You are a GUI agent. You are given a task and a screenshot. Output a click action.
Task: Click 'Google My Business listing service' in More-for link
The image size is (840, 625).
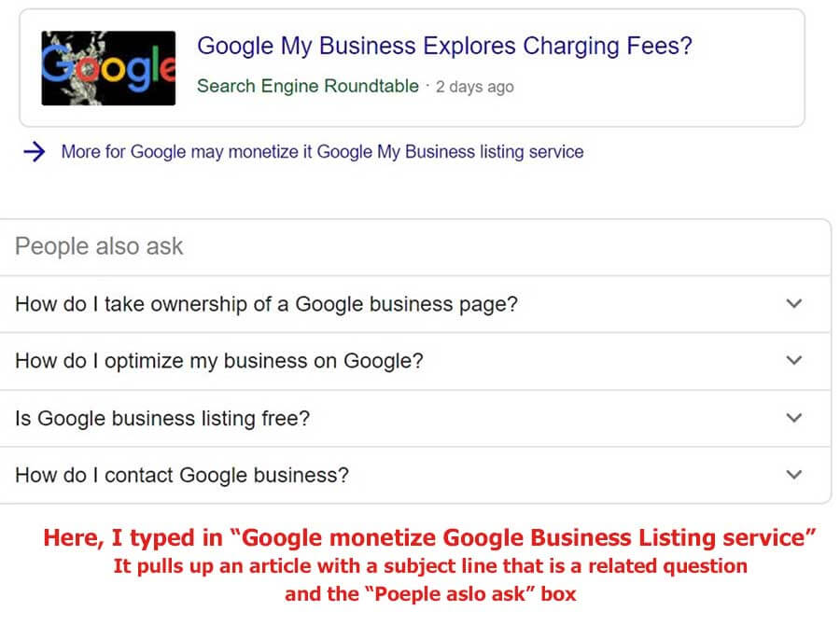[450, 151]
